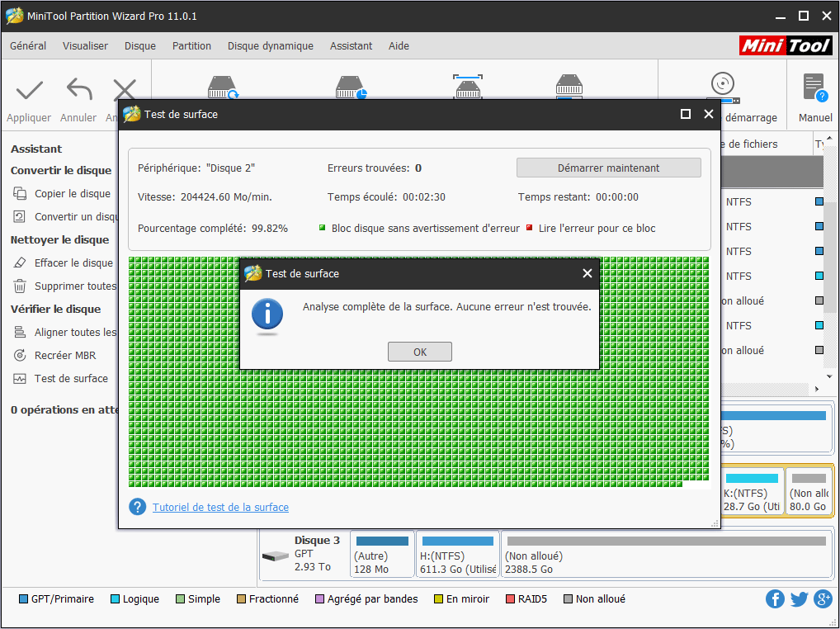Image resolution: width=840 pixels, height=629 pixels.
Task: Click the disk benchmark toolbar icon
Action: click(x=468, y=87)
